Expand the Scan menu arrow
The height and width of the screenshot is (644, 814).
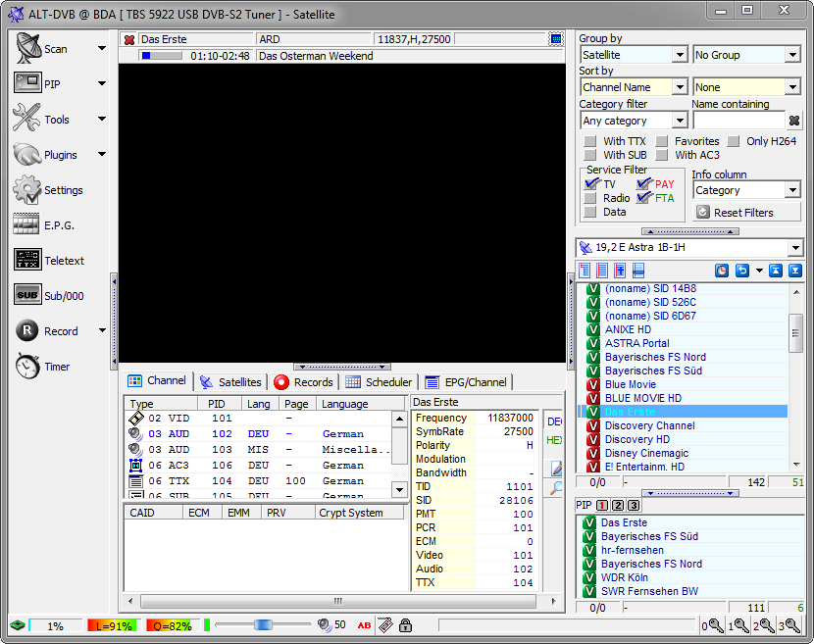pos(102,48)
